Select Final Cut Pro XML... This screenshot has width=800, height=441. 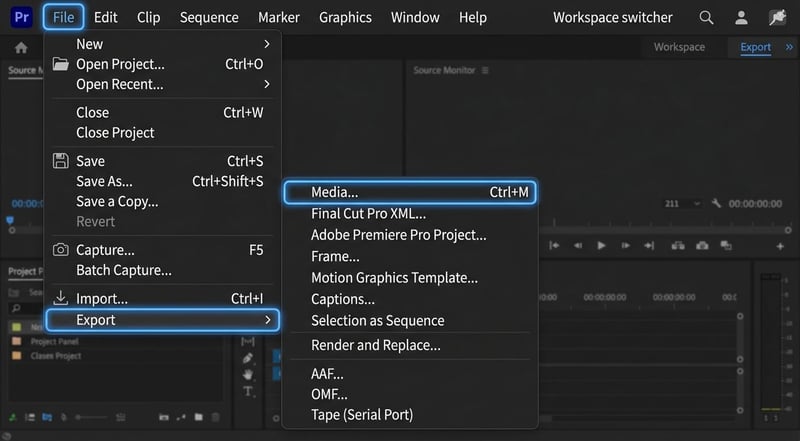click(x=410, y=214)
